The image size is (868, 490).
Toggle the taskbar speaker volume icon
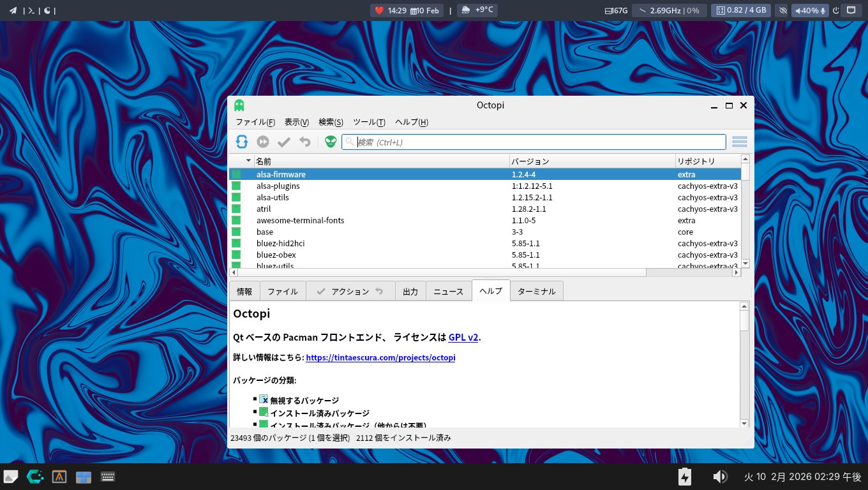pyautogui.click(x=720, y=477)
